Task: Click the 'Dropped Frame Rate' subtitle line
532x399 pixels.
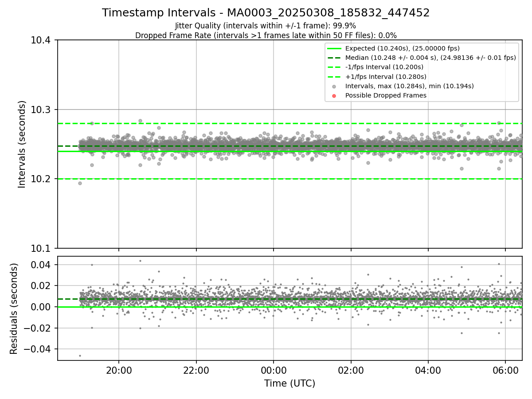Action: pyautogui.click(x=266, y=35)
